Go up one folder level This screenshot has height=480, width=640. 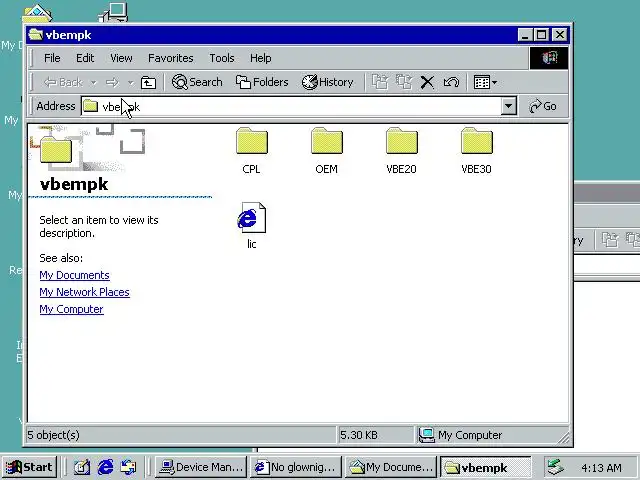coord(148,82)
